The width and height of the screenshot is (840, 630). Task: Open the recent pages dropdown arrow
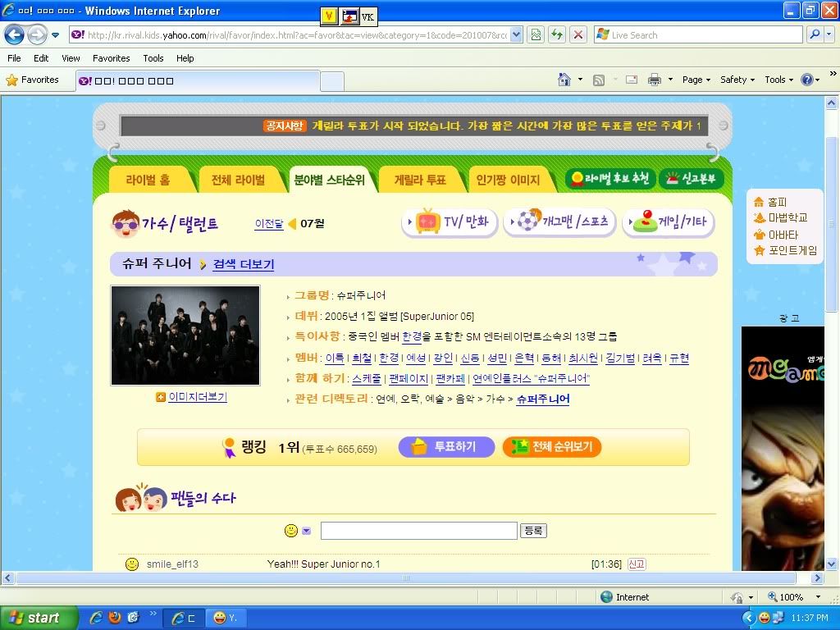[55, 35]
